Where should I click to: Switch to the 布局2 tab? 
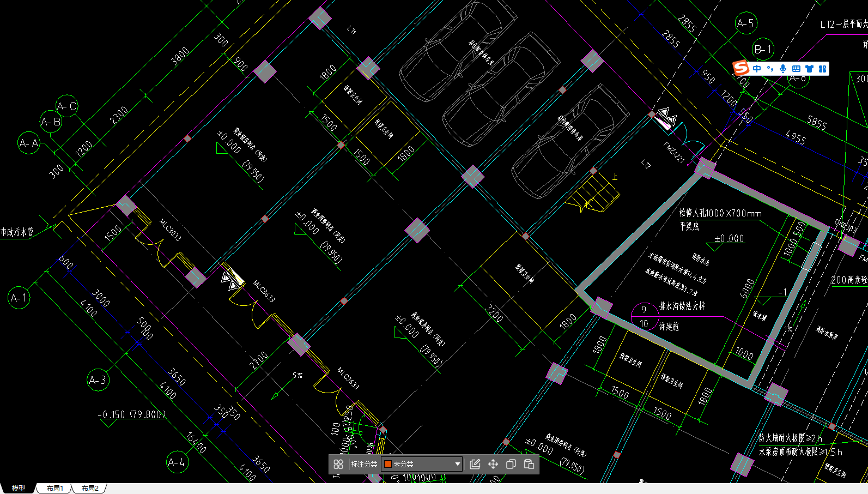tap(90, 488)
